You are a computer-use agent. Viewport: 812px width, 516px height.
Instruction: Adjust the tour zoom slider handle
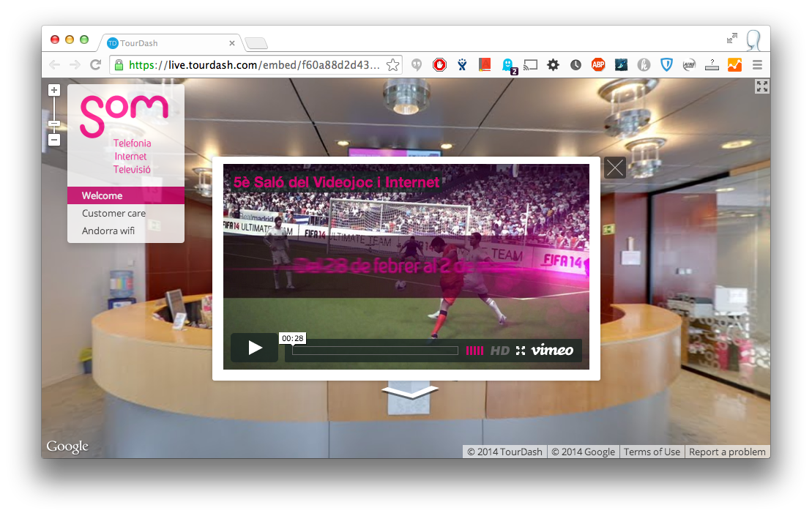[54, 124]
